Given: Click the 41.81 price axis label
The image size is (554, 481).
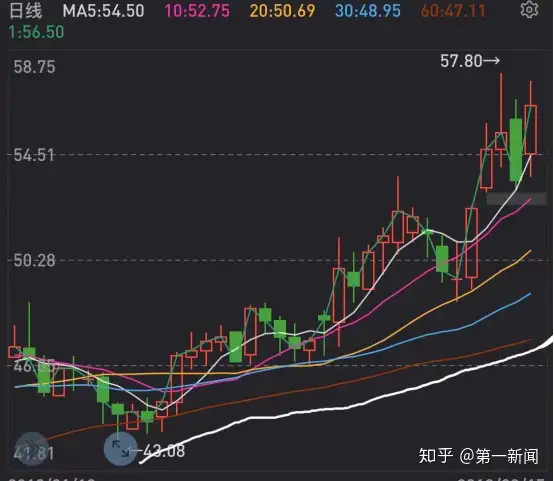Looking at the screenshot, I should (x=34, y=454).
